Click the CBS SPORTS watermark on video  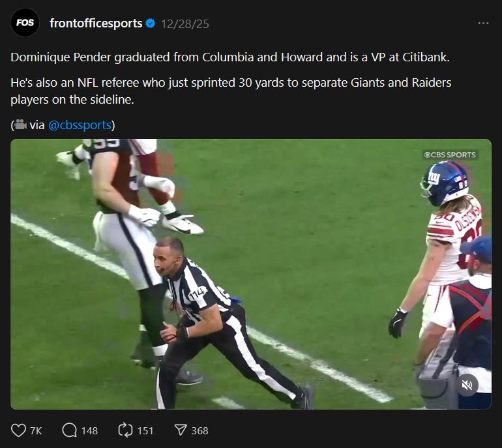click(450, 155)
